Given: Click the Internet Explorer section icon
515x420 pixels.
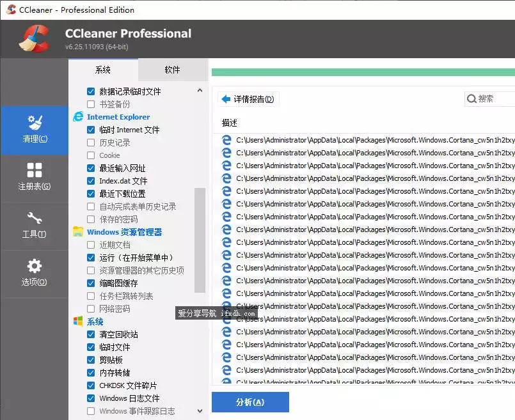Looking at the screenshot, I should [79, 117].
